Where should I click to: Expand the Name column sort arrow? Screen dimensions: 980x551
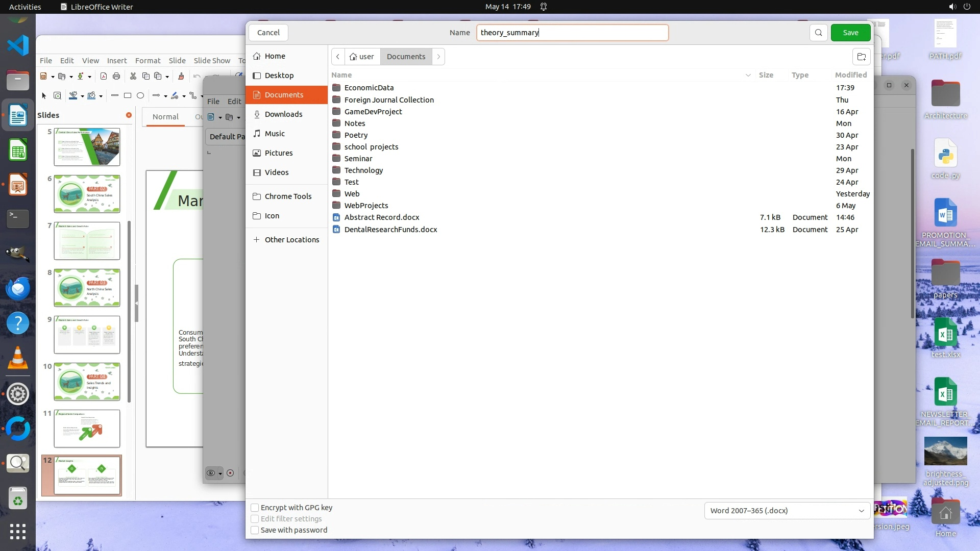[x=748, y=75]
